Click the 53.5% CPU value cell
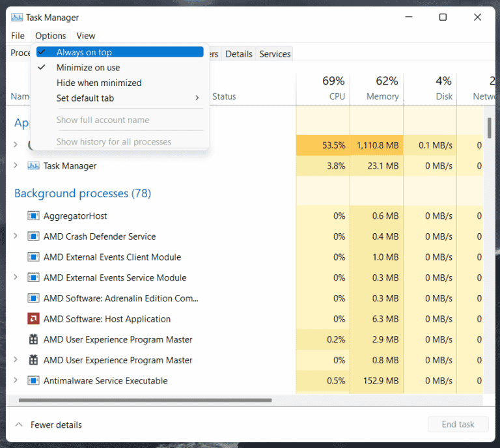This screenshot has width=500, height=448. pyautogui.click(x=323, y=145)
